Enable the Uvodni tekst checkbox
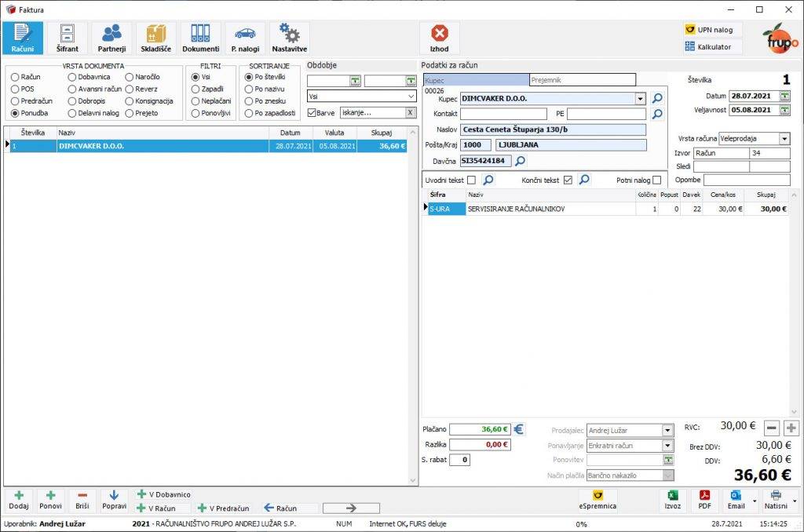Image resolution: width=804 pixels, height=532 pixels. pyautogui.click(x=471, y=180)
